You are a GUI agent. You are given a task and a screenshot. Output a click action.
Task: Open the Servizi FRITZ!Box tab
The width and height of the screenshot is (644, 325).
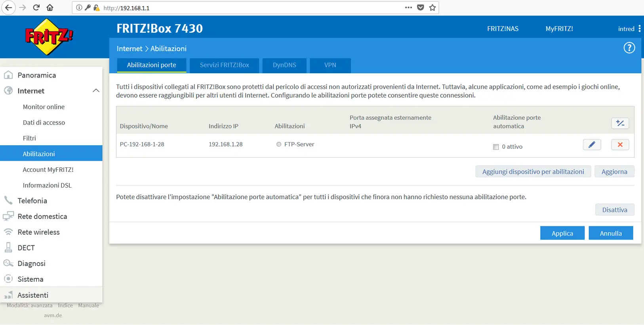click(224, 65)
